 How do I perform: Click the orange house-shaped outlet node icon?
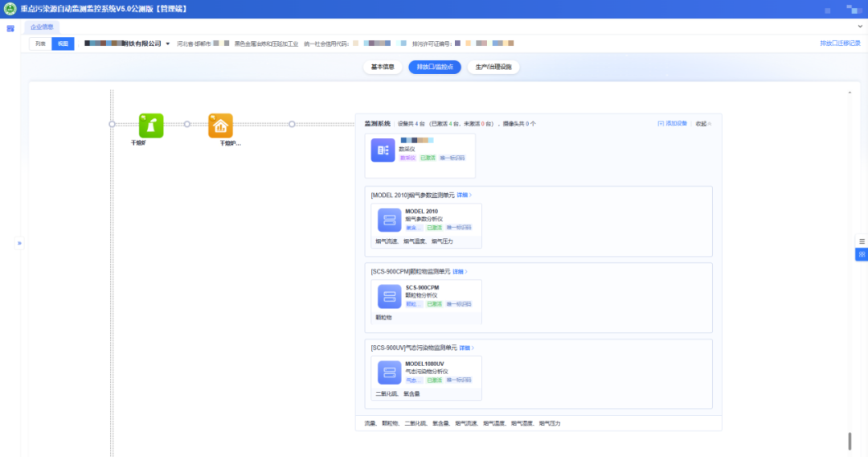tap(220, 126)
